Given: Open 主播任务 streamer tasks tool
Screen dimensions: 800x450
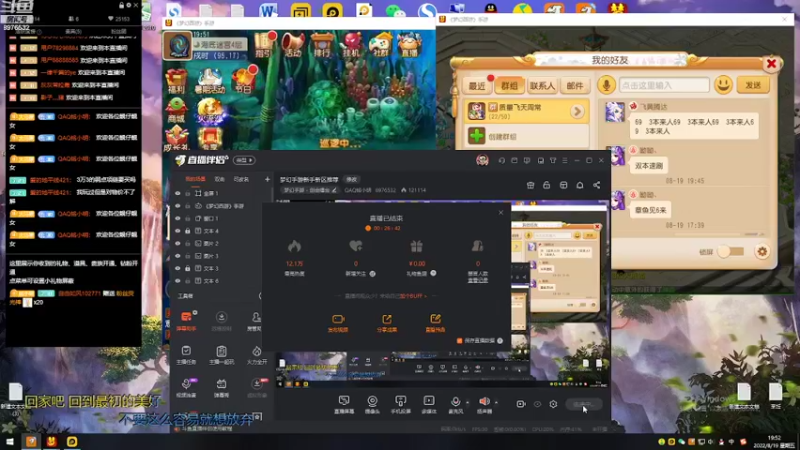Looking at the screenshot, I should (186, 355).
